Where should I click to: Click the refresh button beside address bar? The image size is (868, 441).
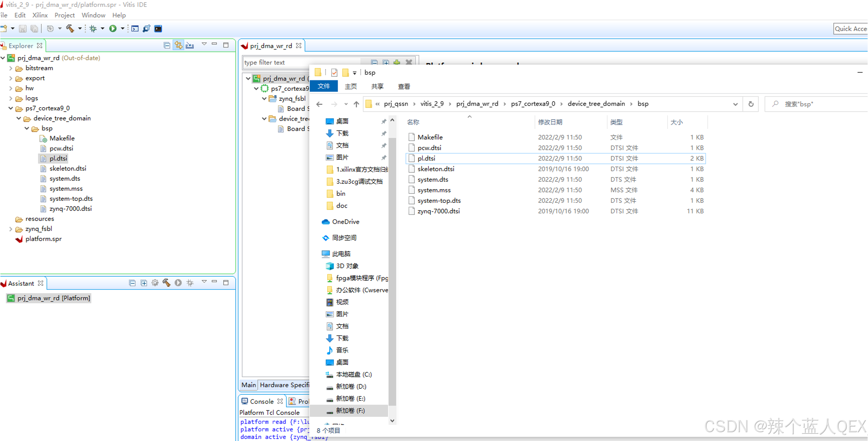(751, 104)
